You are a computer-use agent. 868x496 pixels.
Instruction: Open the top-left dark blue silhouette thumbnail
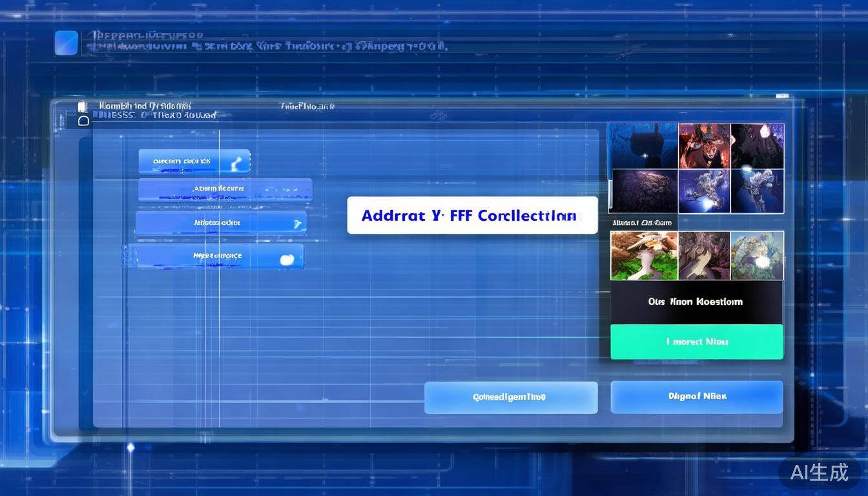click(642, 146)
